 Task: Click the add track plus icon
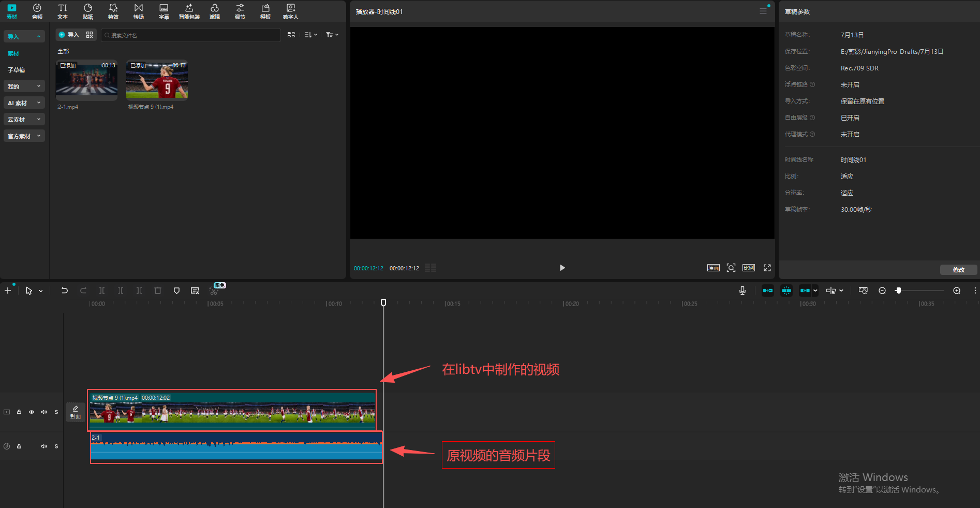pyautogui.click(x=8, y=291)
